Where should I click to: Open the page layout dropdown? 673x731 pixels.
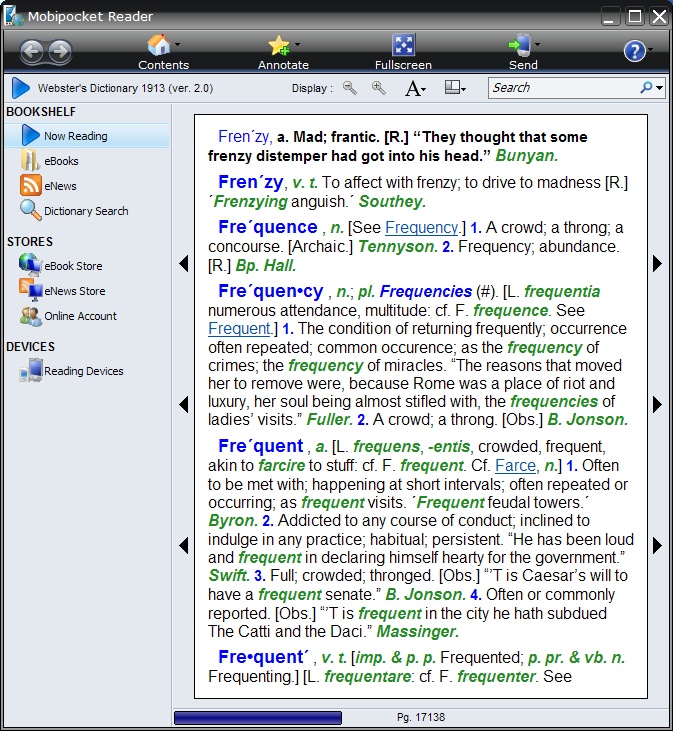(x=455, y=88)
